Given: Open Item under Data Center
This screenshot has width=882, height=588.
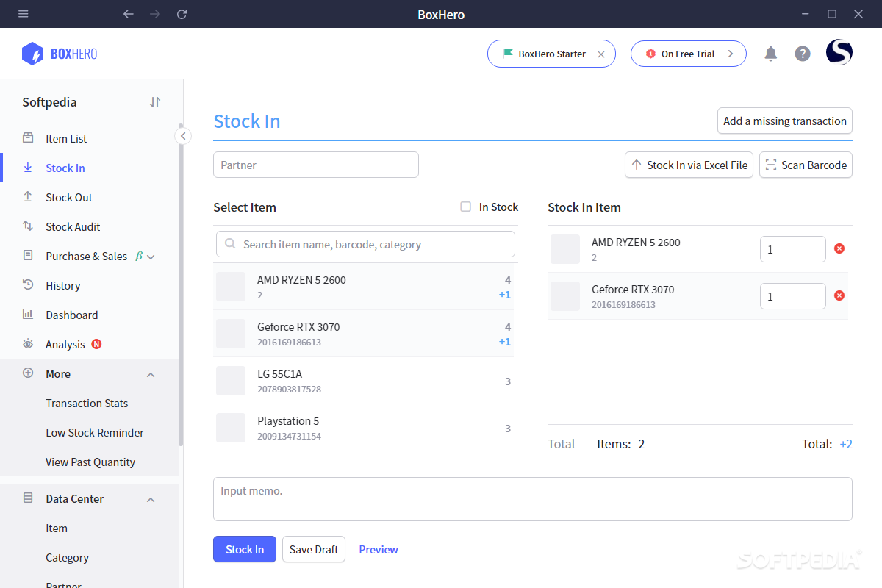Looking at the screenshot, I should tap(57, 528).
